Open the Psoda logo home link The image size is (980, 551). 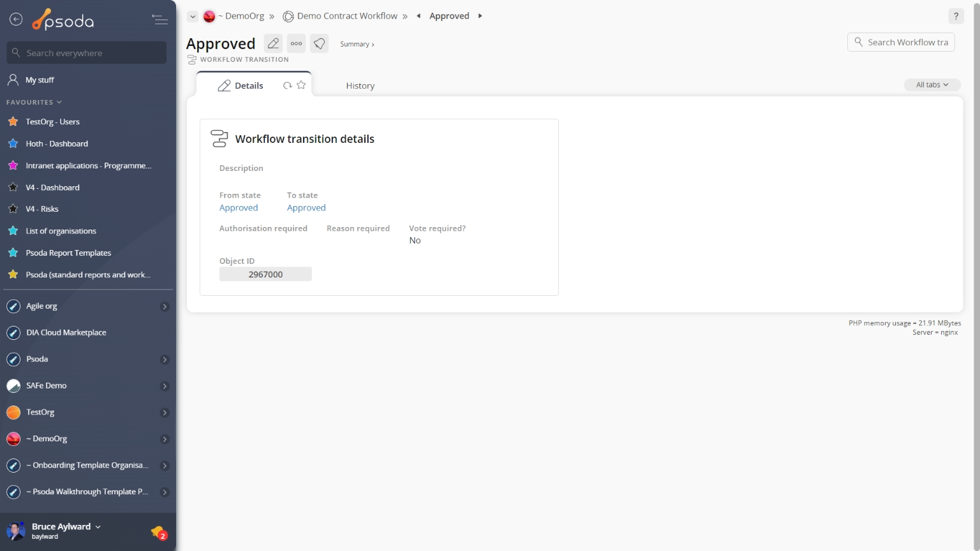click(63, 20)
